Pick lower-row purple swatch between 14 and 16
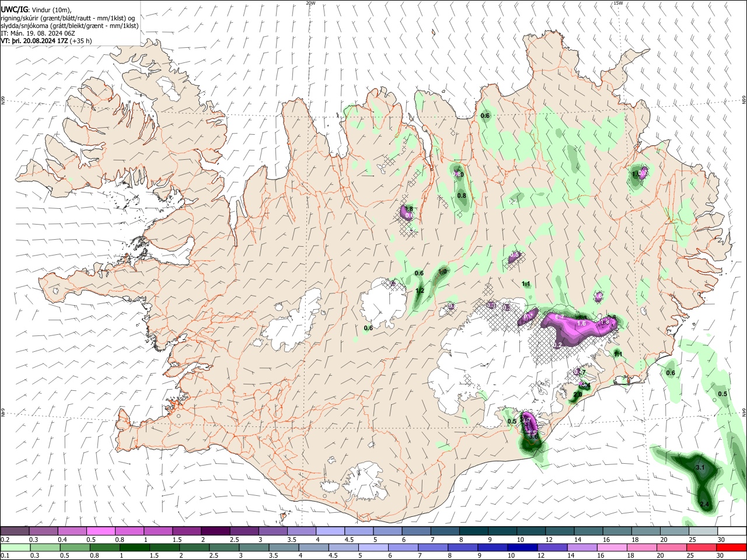This screenshot has width=747, height=560. coord(583,547)
